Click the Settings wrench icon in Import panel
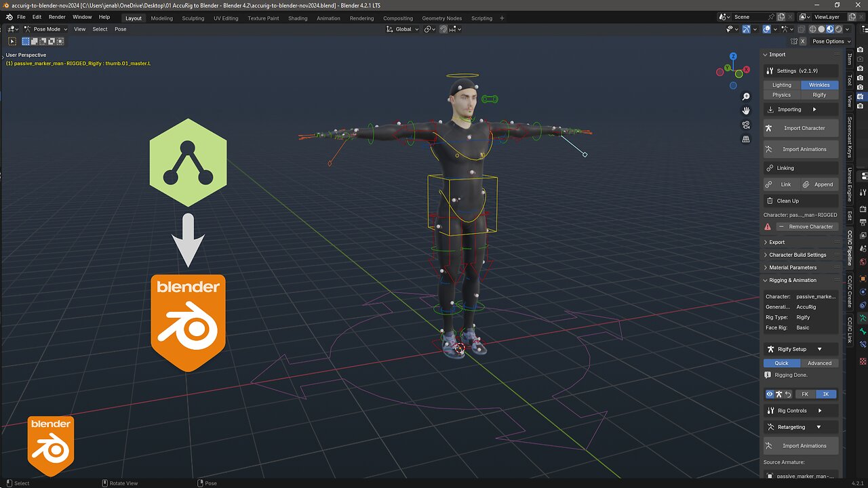Screen dimensions: 868x488 point(770,70)
